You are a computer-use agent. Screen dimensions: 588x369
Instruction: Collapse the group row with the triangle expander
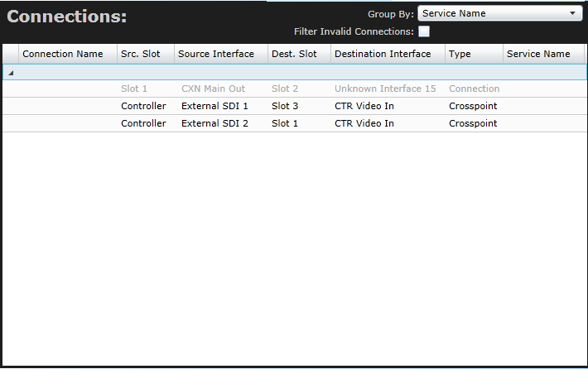[x=11, y=73]
